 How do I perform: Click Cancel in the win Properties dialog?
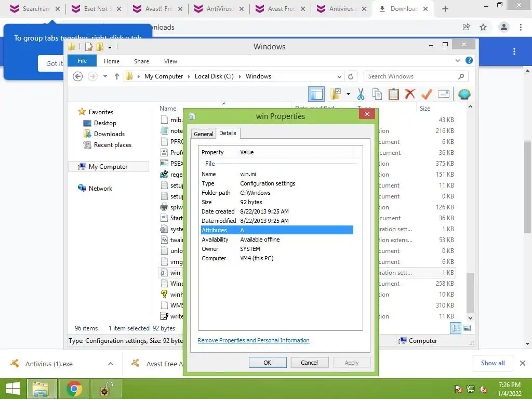[310, 363]
